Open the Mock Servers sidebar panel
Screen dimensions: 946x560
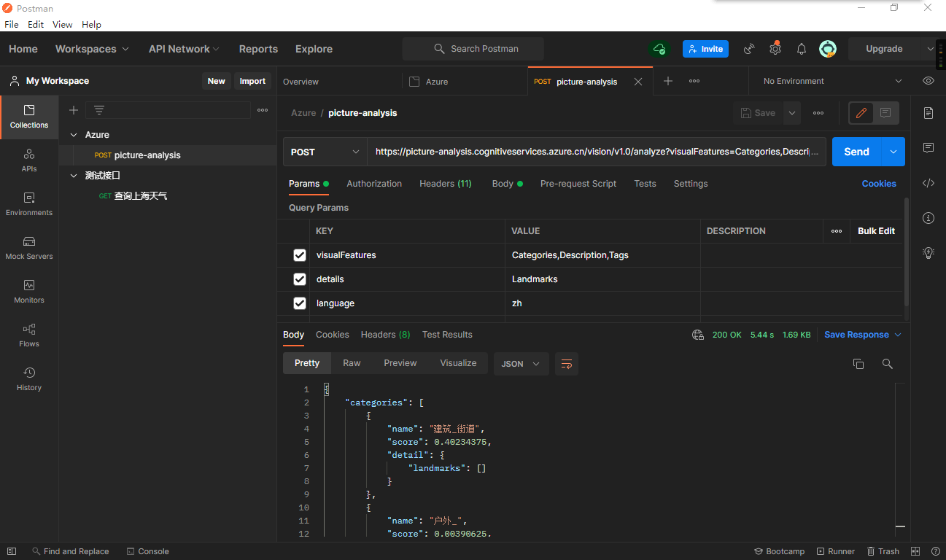29,248
